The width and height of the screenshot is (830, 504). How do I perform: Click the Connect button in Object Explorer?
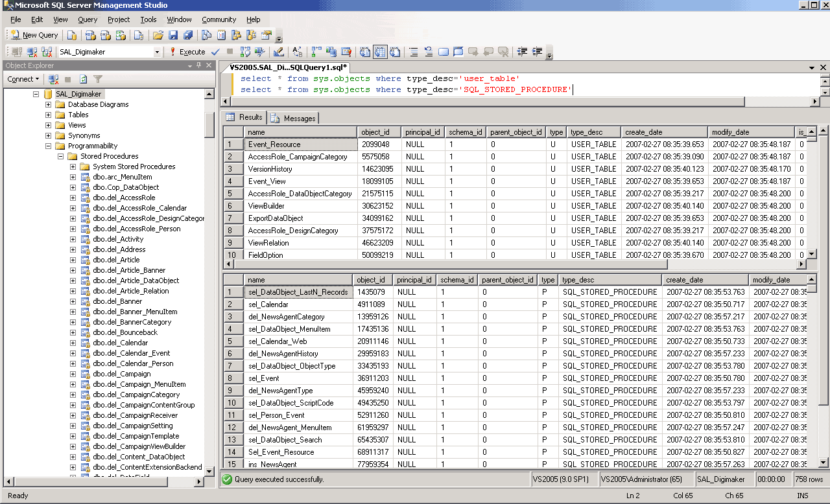tap(23, 79)
